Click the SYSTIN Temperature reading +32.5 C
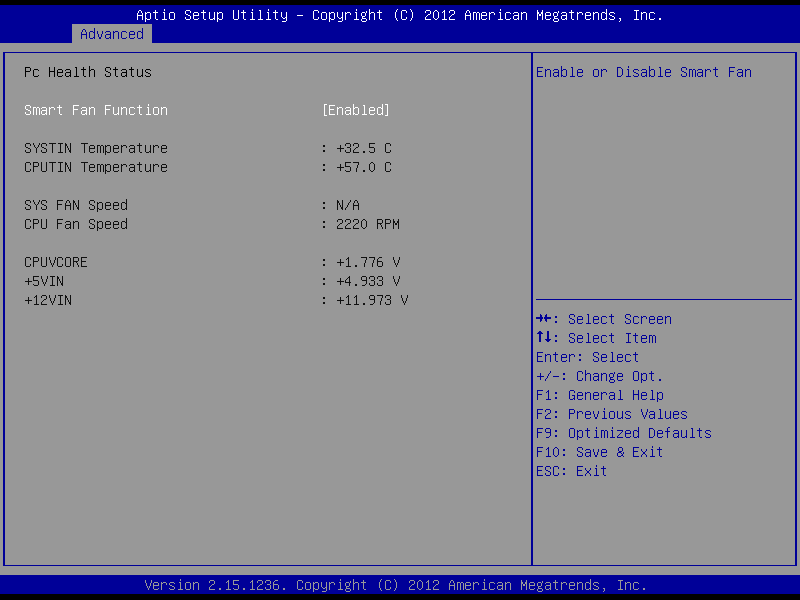This screenshot has height=600, width=800. 363,148
